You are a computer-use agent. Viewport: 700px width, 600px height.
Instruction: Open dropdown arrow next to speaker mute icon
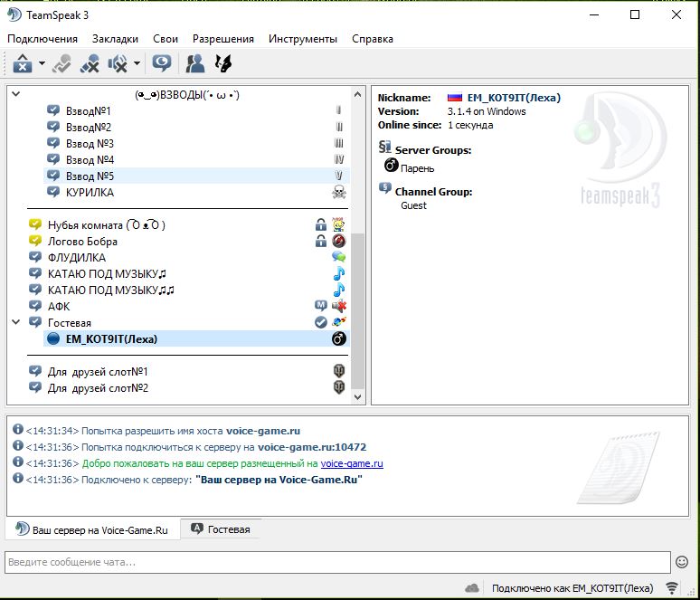click(x=137, y=63)
